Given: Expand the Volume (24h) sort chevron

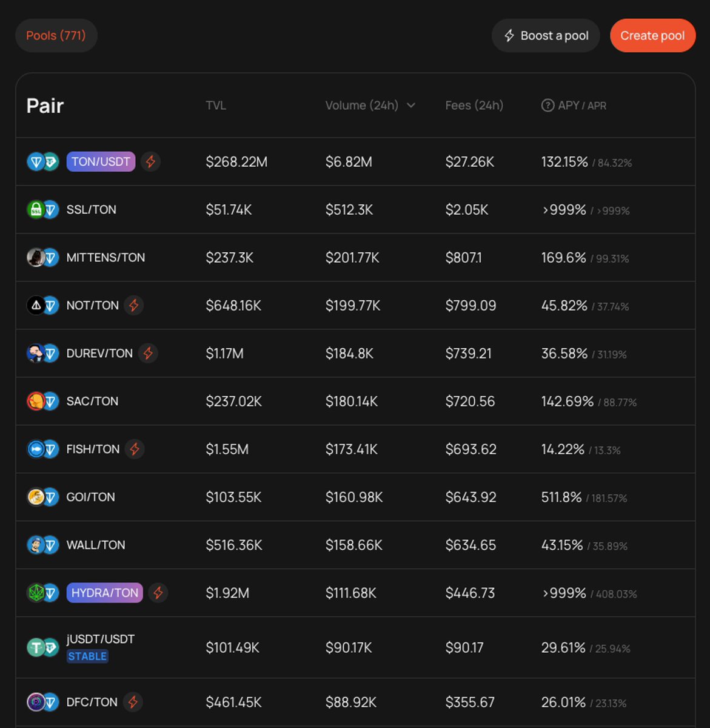Looking at the screenshot, I should (x=411, y=106).
